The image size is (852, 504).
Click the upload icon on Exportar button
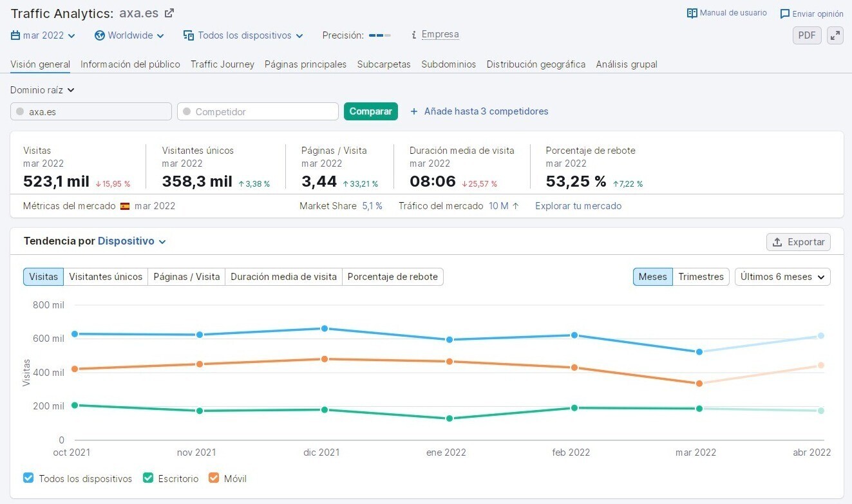click(x=777, y=242)
